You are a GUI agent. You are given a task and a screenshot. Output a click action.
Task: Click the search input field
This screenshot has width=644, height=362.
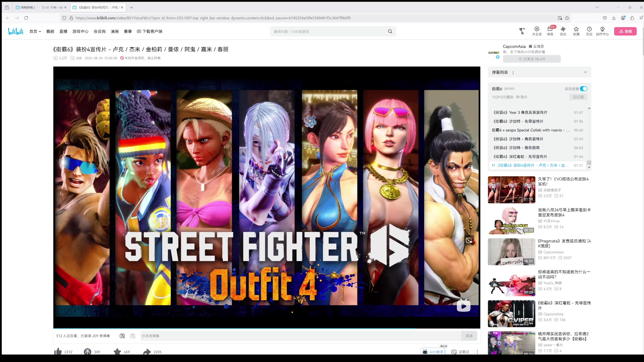tap(329, 32)
